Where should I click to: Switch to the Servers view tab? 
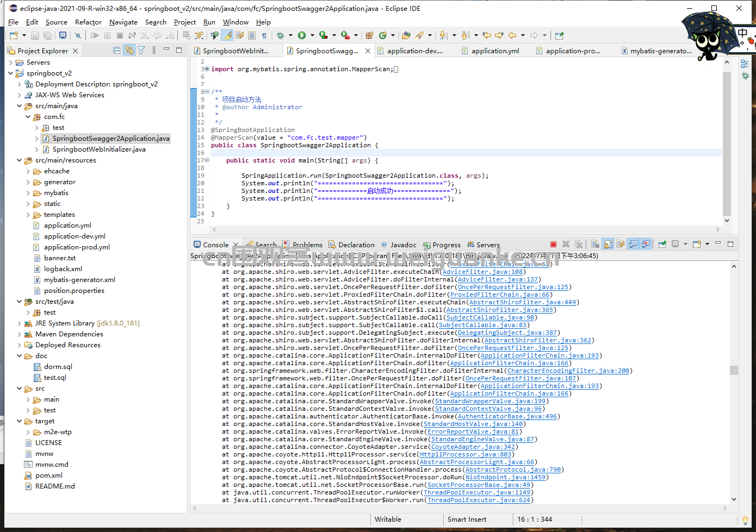click(x=483, y=245)
